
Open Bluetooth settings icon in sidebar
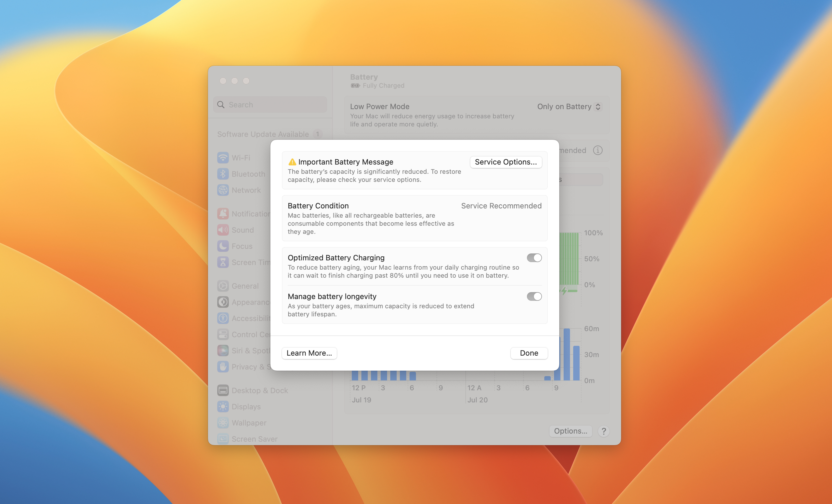pos(223,174)
